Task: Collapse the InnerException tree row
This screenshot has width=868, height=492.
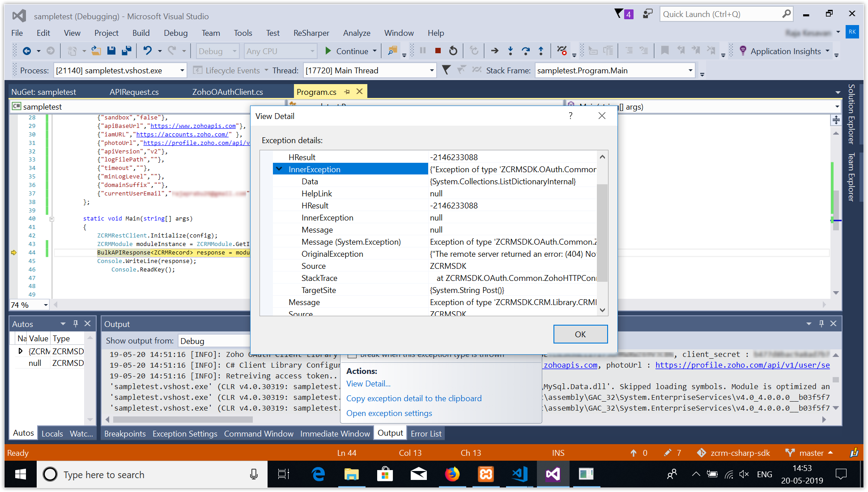Action: coord(279,169)
